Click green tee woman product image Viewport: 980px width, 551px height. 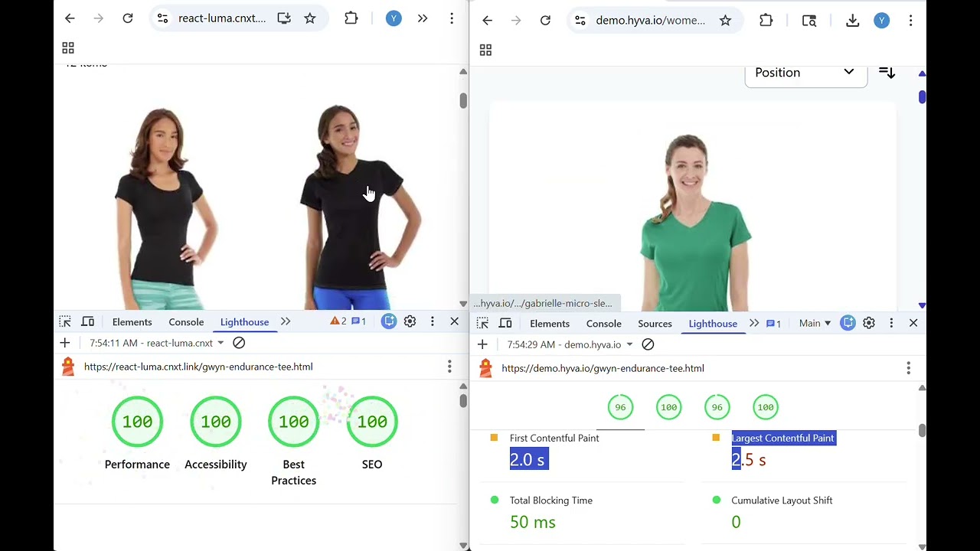(x=693, y=222)
